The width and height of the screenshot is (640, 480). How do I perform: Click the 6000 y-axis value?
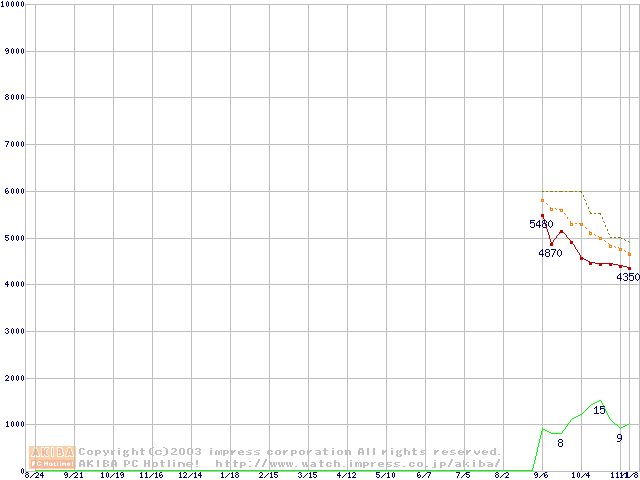(12, 191)
